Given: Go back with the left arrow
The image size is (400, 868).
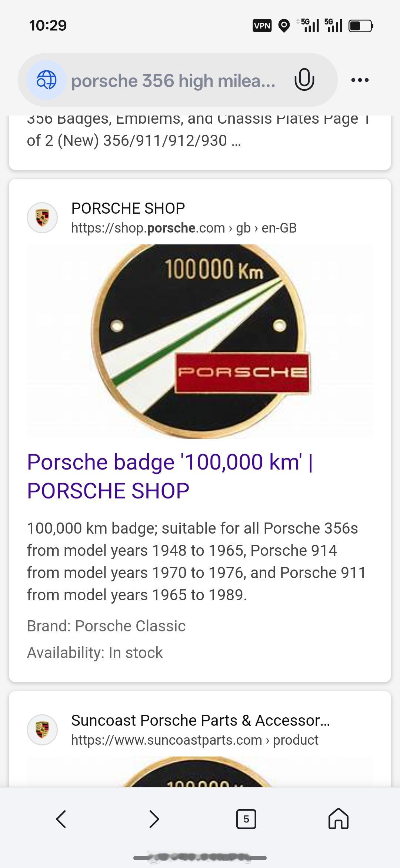Looking at the screenshot, I should (61, 819).
